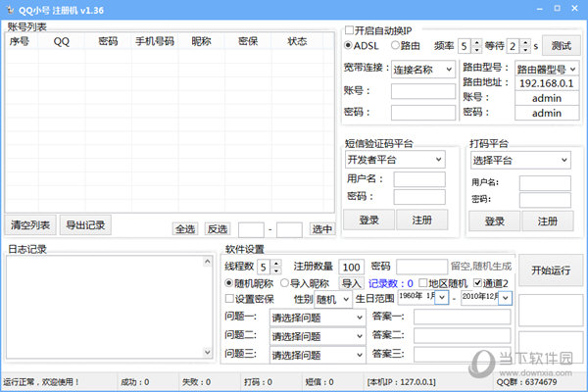Select the 导入昵称 radio option

point(284,283)
